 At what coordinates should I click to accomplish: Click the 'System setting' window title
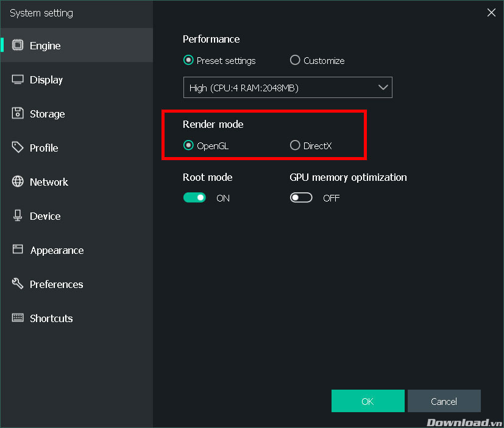(41, 13)
